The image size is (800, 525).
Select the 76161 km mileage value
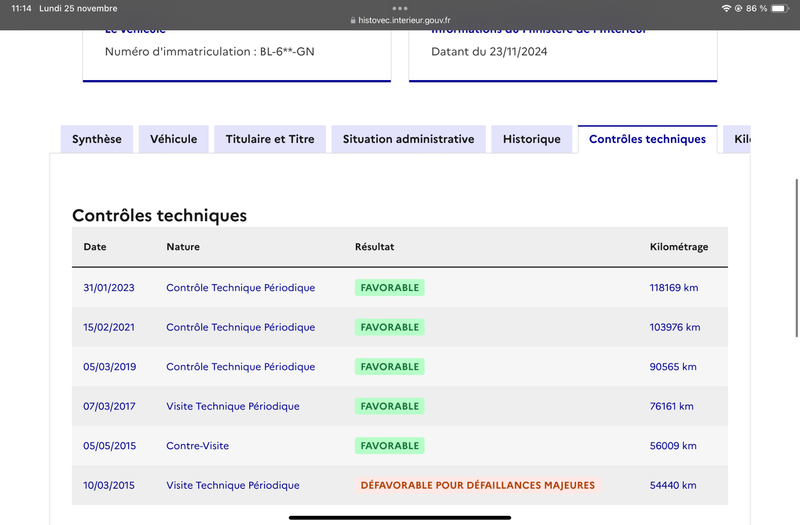pyautogui.click(x=671, y=406)
